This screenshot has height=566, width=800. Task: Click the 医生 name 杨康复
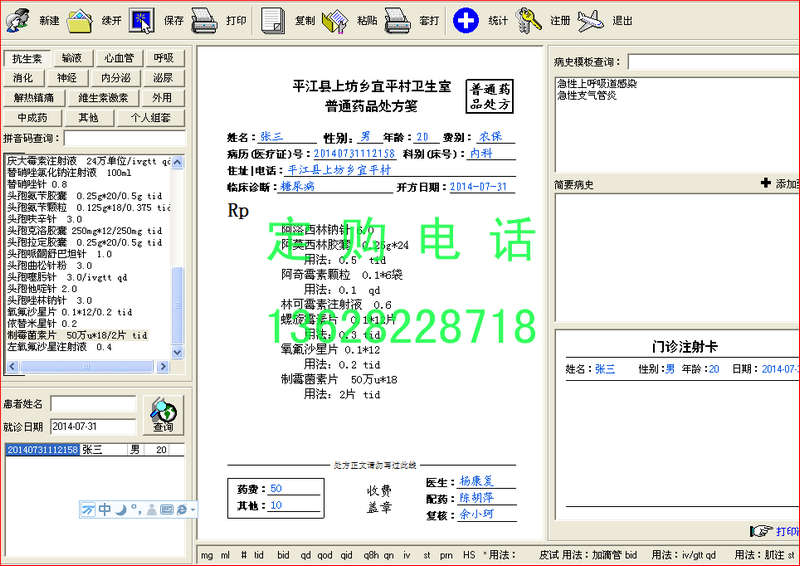coord(476,481)
